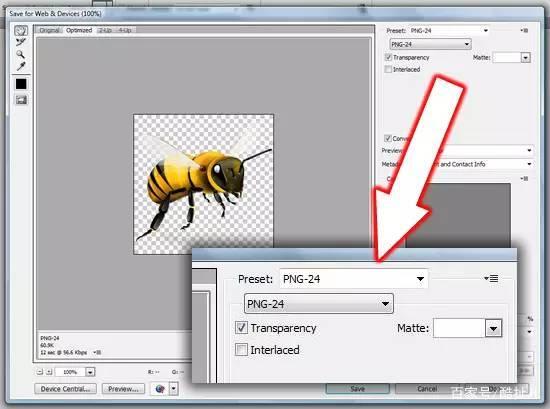Open the 100% zoom level dropdown
Screen dimensions: 550x409
[x=90, y=372]
